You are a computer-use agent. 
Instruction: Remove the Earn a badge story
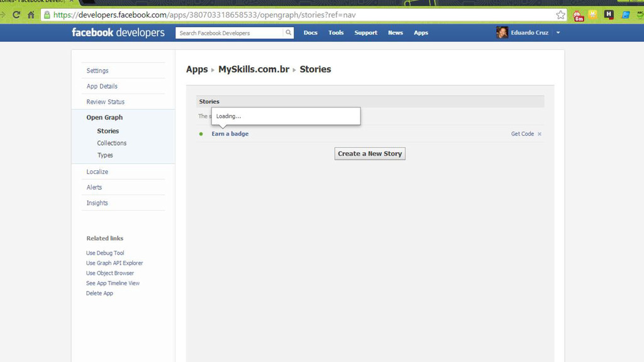tap(540, 134)
